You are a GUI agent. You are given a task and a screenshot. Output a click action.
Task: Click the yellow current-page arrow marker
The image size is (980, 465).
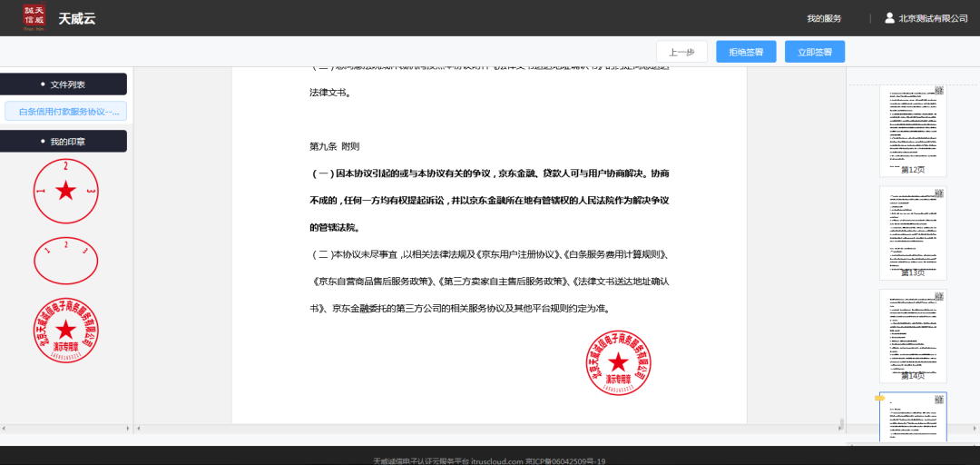tap(880, 398)
